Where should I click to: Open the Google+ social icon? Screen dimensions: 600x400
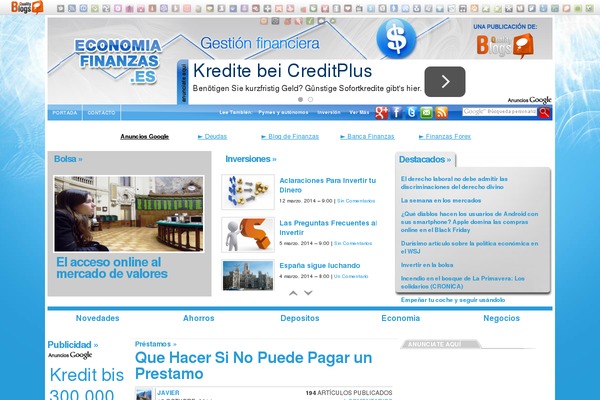[382, 113]
